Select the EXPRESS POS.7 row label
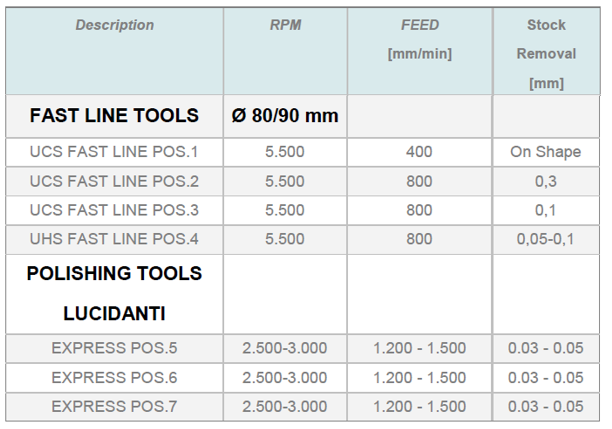 coord(114,406)
